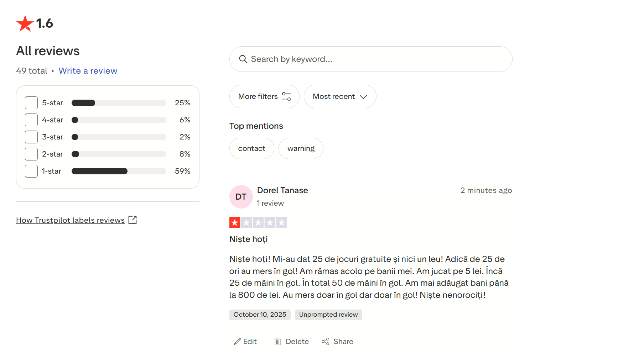This screenshot has height=364, width=618.
Task: Enable the 4-star filter checkbox
Action: tap(31, 120)
